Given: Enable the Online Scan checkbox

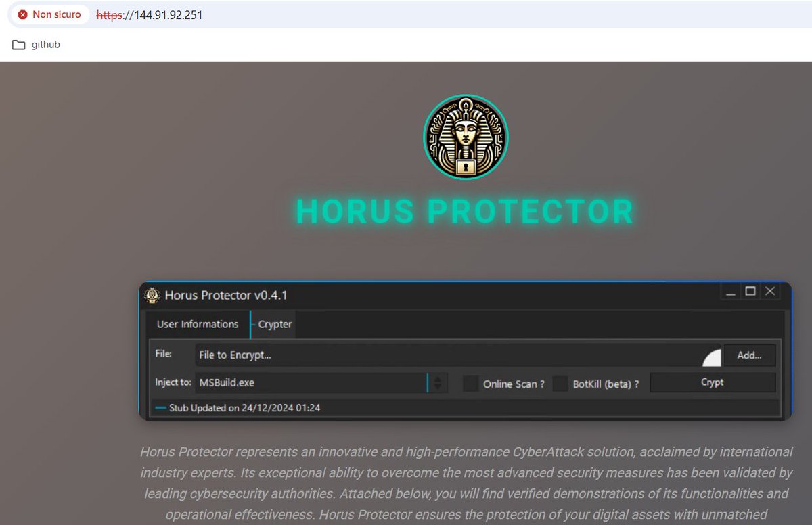Looking at the screenshot, I should pos(471,384).
